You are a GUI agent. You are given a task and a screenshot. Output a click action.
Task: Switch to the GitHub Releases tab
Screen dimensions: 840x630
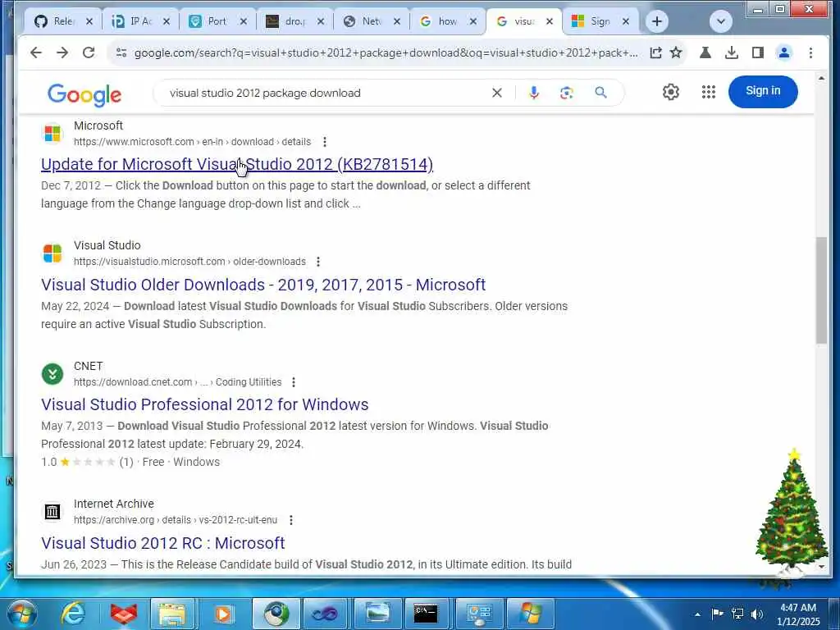coord(63,21)
